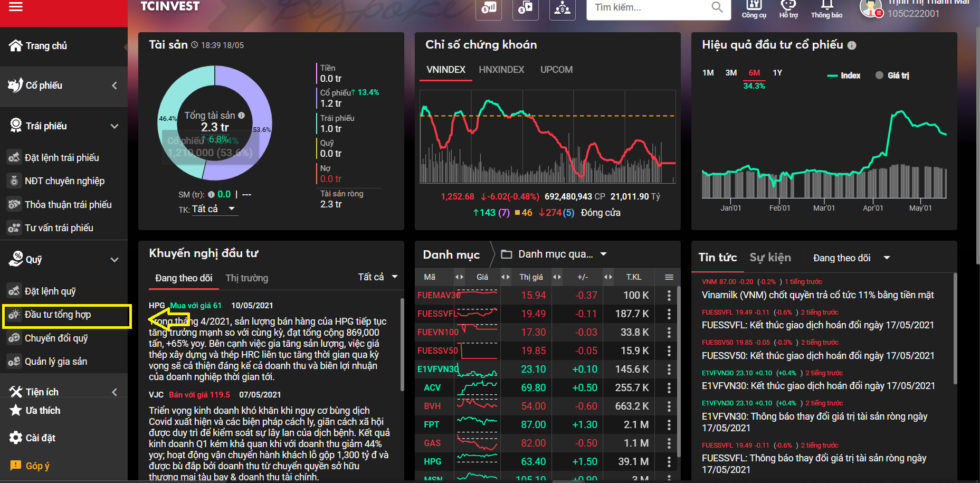Open news Đang theo dõi dropdown
Screen dimensions: 980x483
coord(851,258)
